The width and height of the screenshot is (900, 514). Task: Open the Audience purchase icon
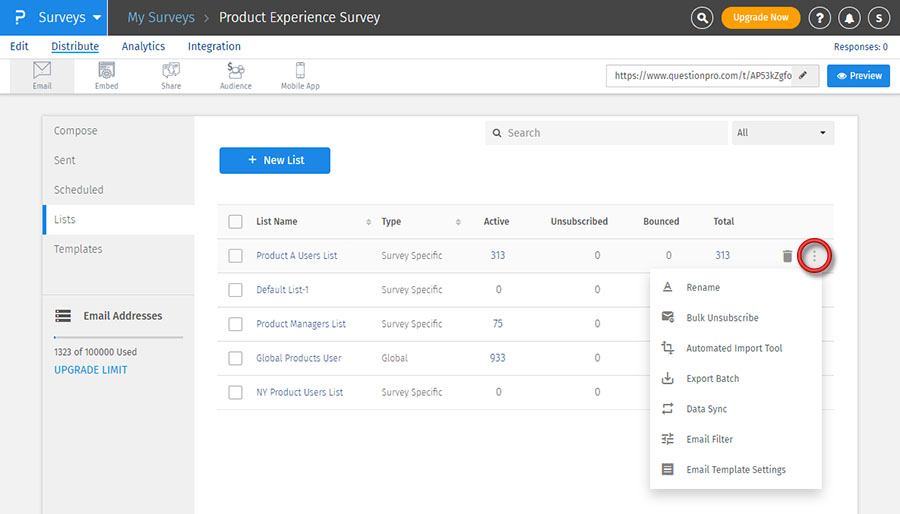(x=236, y=76)
